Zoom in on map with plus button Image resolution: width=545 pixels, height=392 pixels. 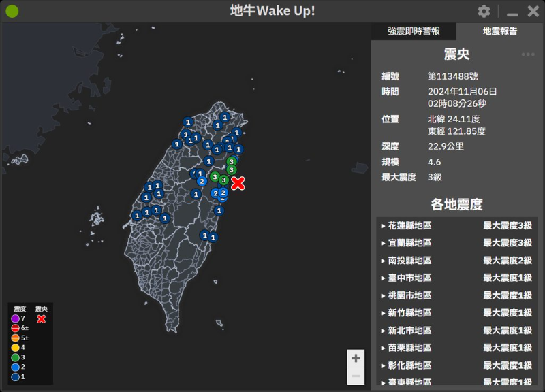pos(356,359)
